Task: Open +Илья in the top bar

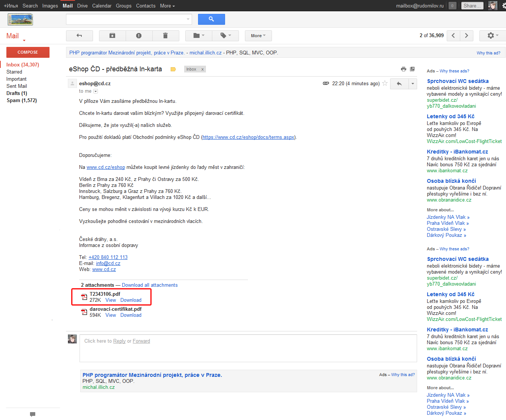Action: point(11,6)
